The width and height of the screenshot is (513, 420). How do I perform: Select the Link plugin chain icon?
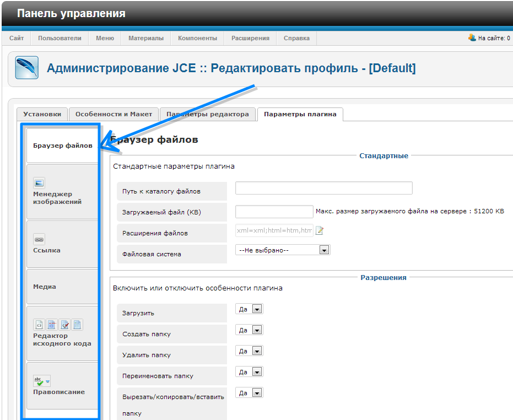(x=39, y=239)
